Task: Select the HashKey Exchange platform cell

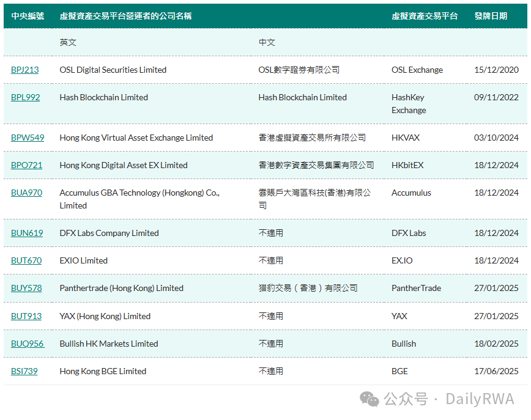Action: coord(409,104)
